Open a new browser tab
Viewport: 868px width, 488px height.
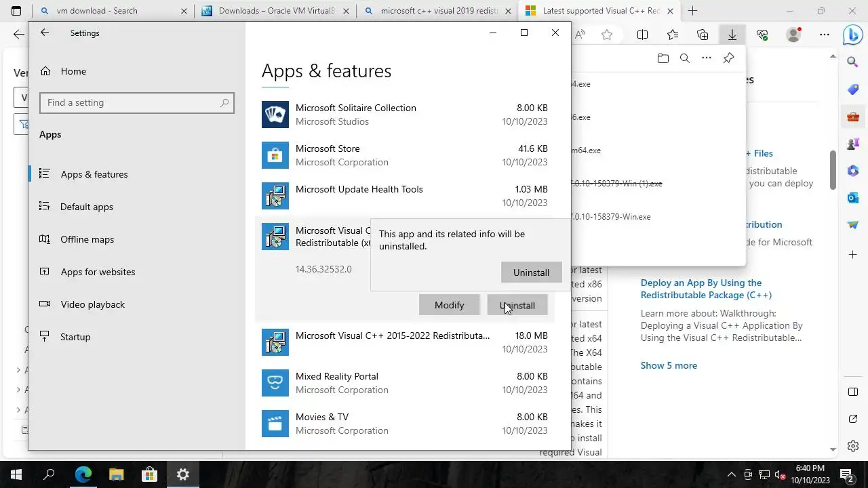click(x=692, y=11)
